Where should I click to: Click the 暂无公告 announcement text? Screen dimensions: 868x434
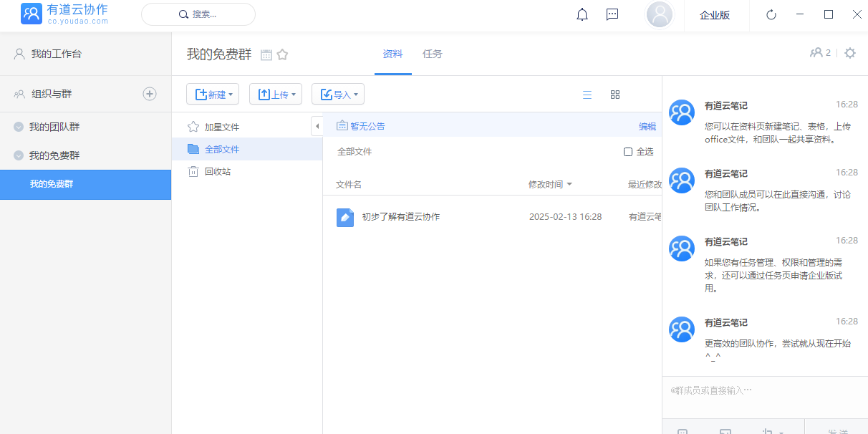pyautogui.click(x=367, y=126)
